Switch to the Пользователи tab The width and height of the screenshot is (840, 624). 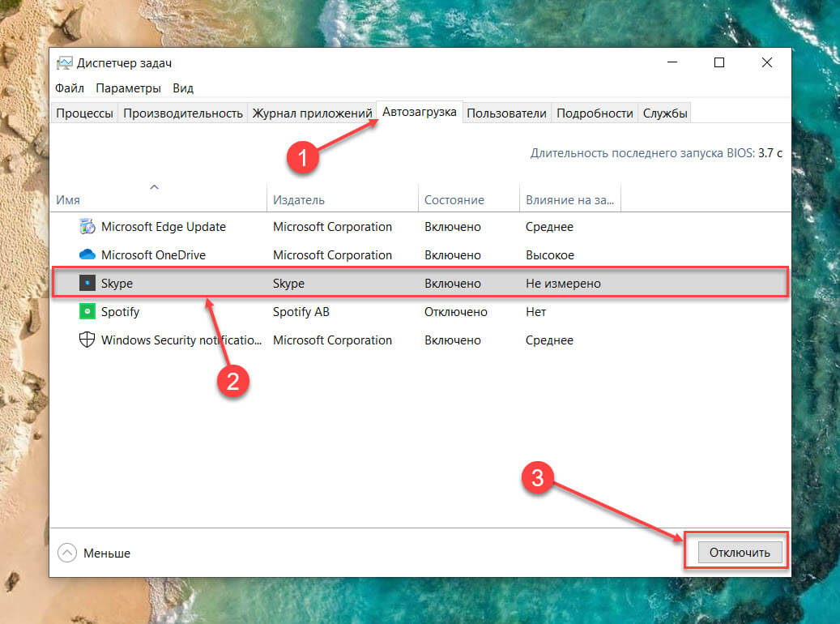tap(506, 113)
